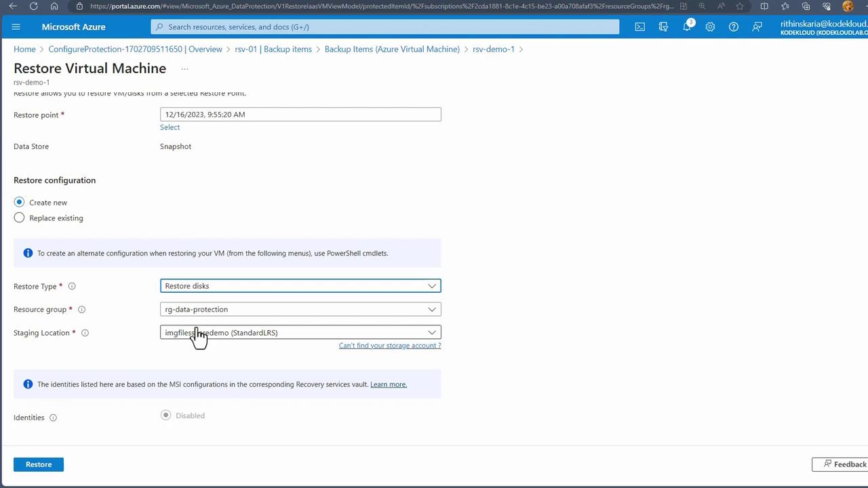Activate Read aloud icon in address bar
This screenshot has width=868, height=488.
coord(721,6)
